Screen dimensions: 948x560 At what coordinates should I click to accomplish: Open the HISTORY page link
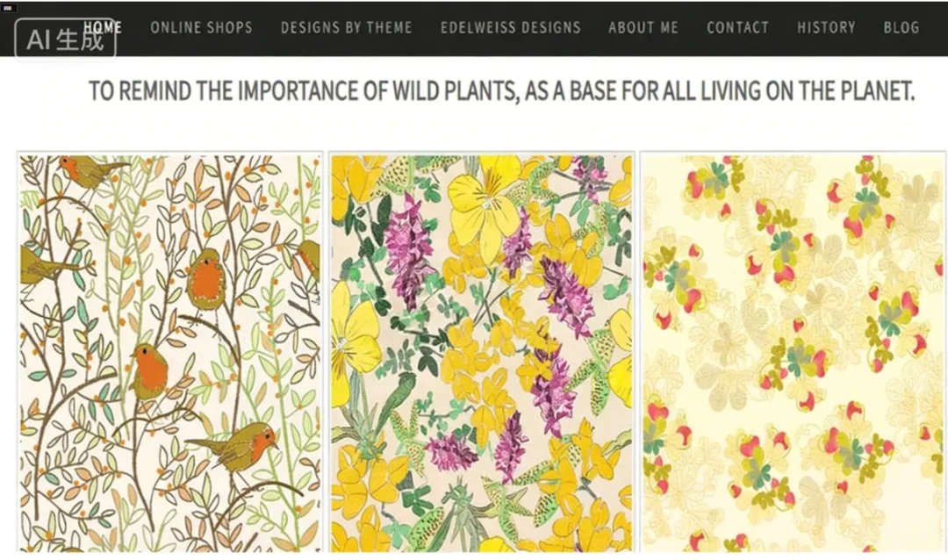pos(826,27)
